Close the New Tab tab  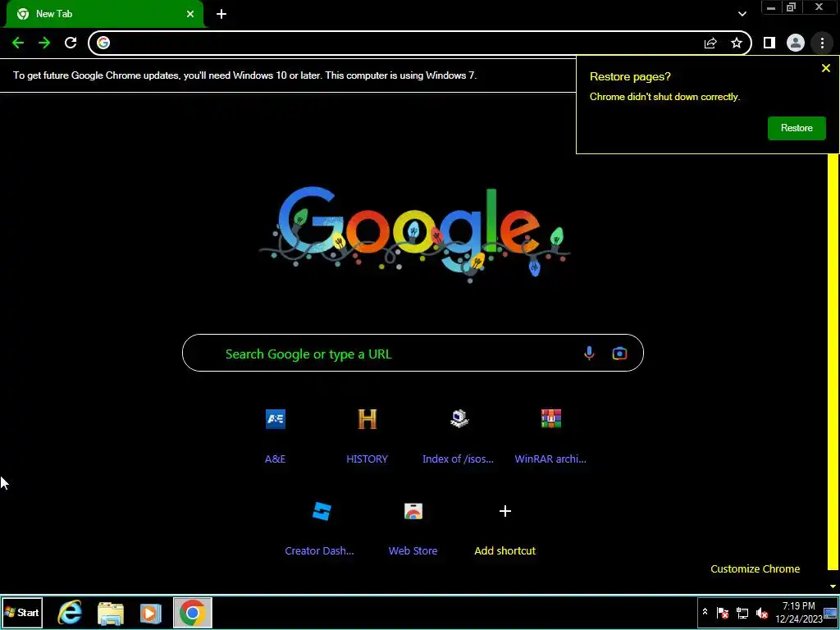pos(190,14)
